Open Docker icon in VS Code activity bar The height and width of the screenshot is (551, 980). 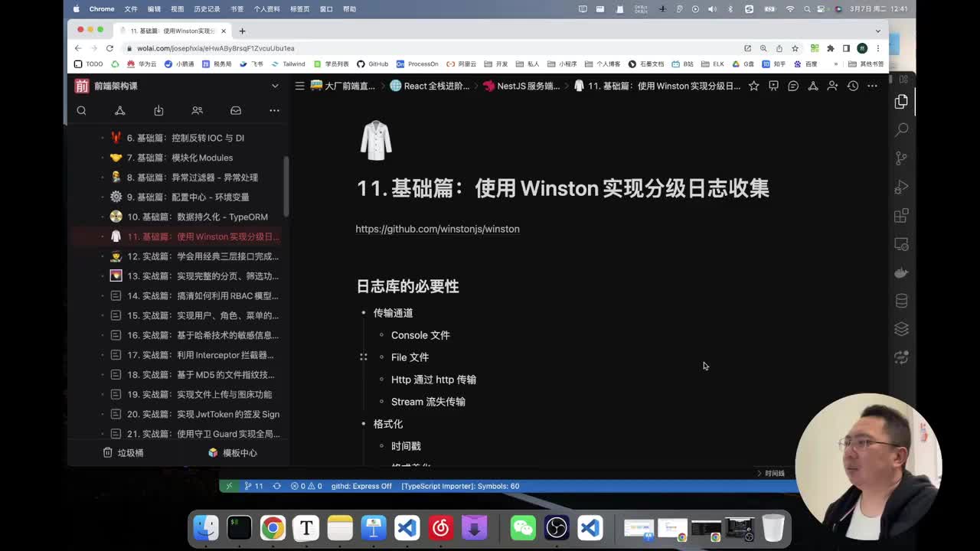click(901, 272)
